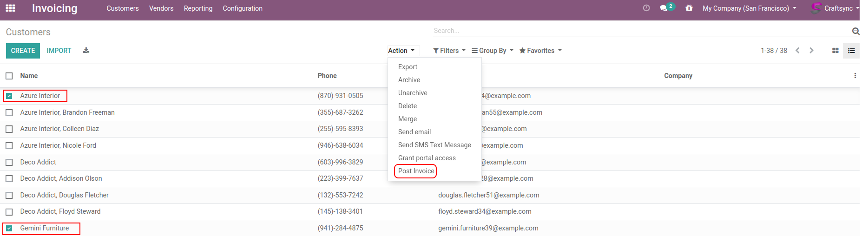Viewport: 868px width, 236px height.
Task: Switch to kanban view
Action: [x=835, y=51]
